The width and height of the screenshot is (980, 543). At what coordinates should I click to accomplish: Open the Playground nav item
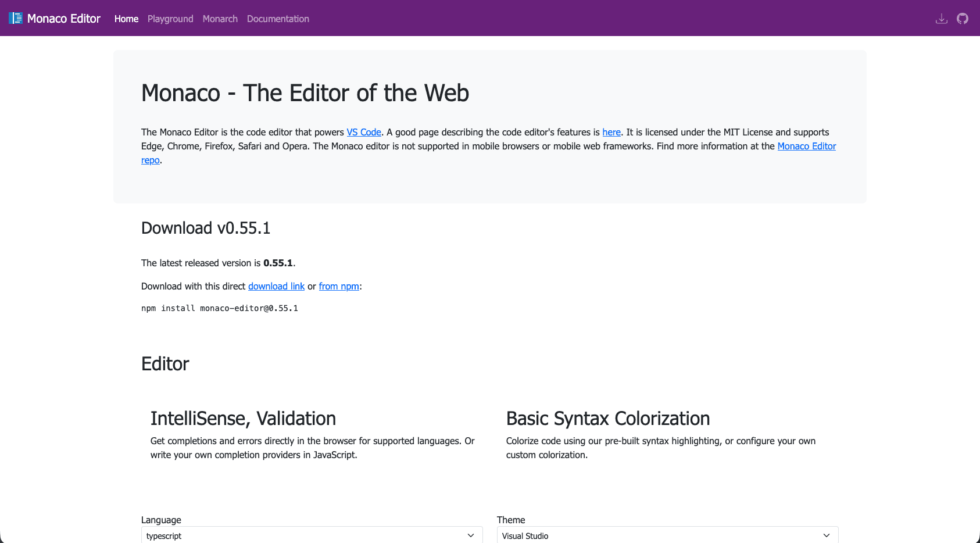170,19
